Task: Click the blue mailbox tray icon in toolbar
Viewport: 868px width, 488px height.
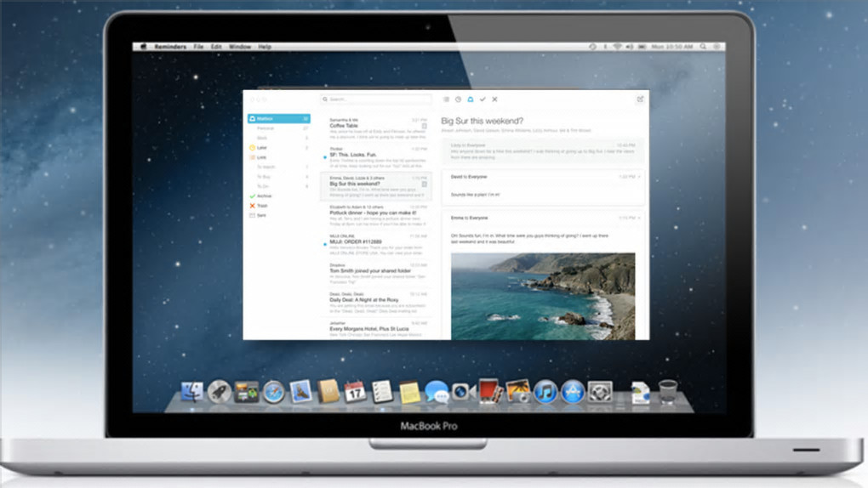Action: pyautogui.click(x=471, y=99)
